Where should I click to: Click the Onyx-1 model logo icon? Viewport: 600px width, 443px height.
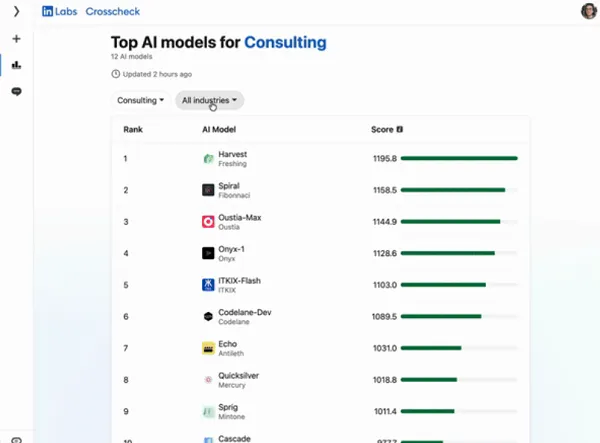(208, 253)
